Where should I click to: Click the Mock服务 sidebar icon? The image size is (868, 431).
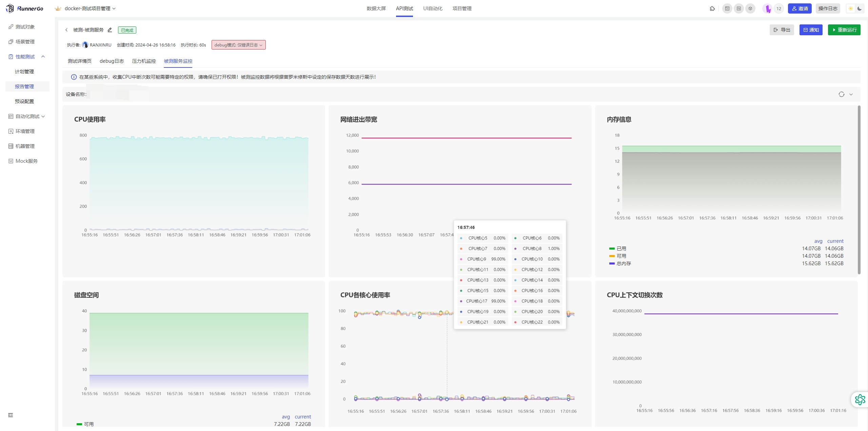click(x=11, y=161)
